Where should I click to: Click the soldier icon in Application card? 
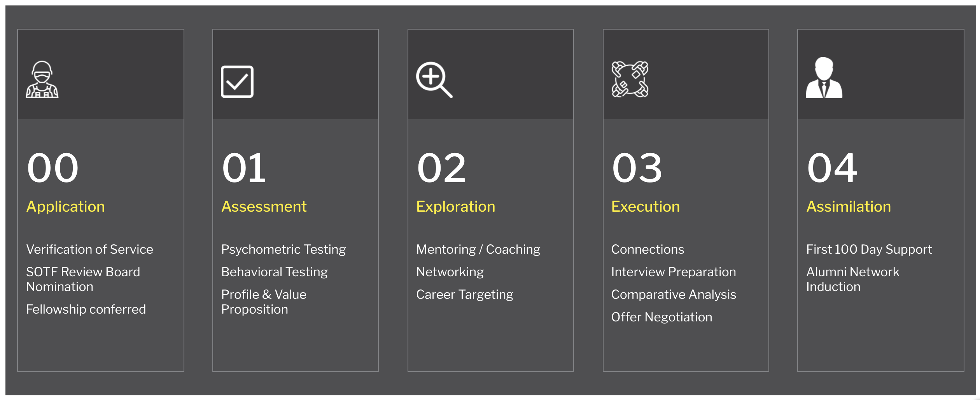tap(42, 79)
